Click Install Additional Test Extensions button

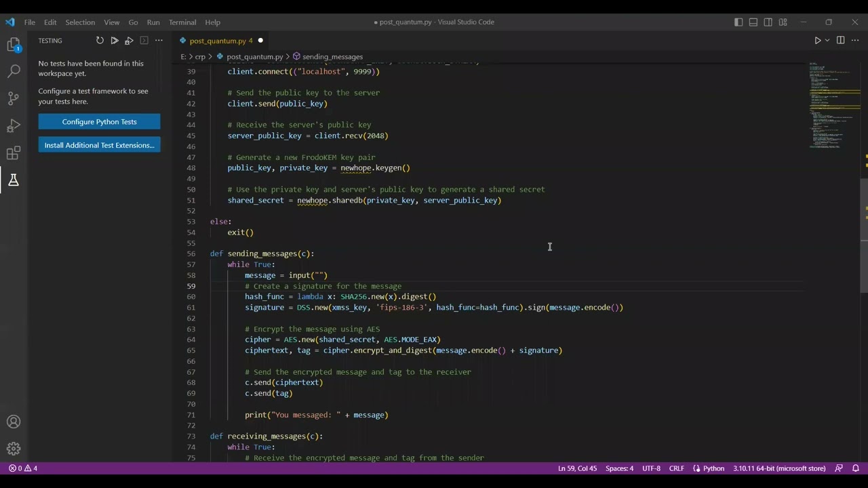[99, 145]
